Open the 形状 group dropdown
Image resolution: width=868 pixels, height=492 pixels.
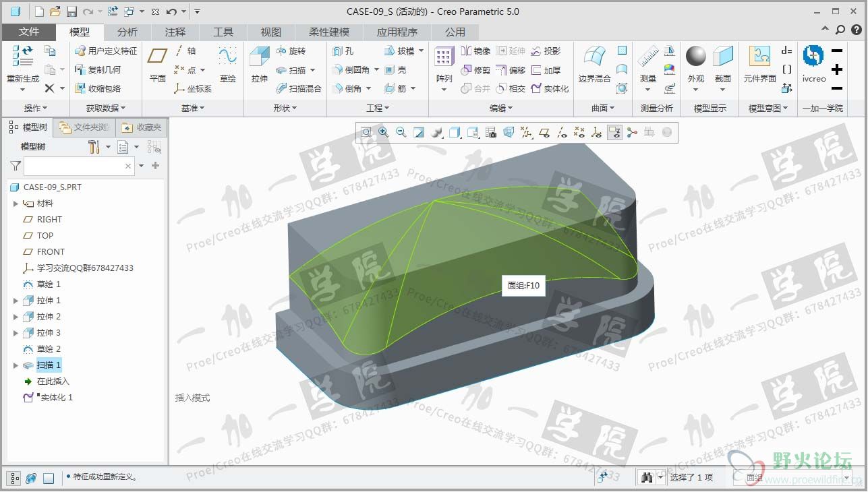point(285,108)
